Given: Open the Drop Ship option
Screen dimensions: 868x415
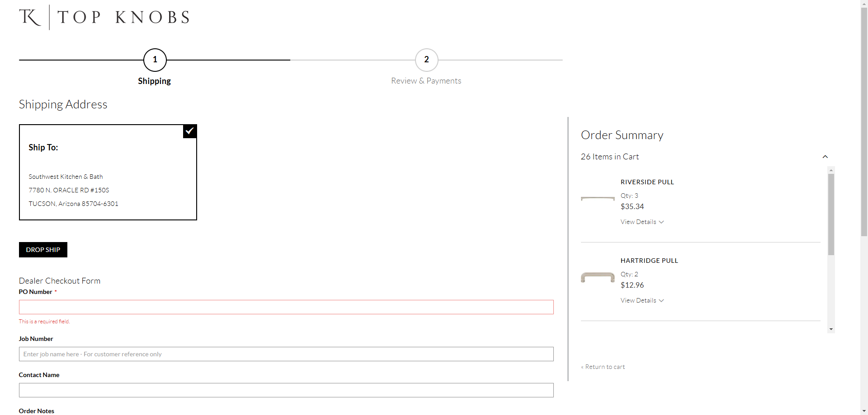Looking at the screenshot, I should [x=43, y=250].
